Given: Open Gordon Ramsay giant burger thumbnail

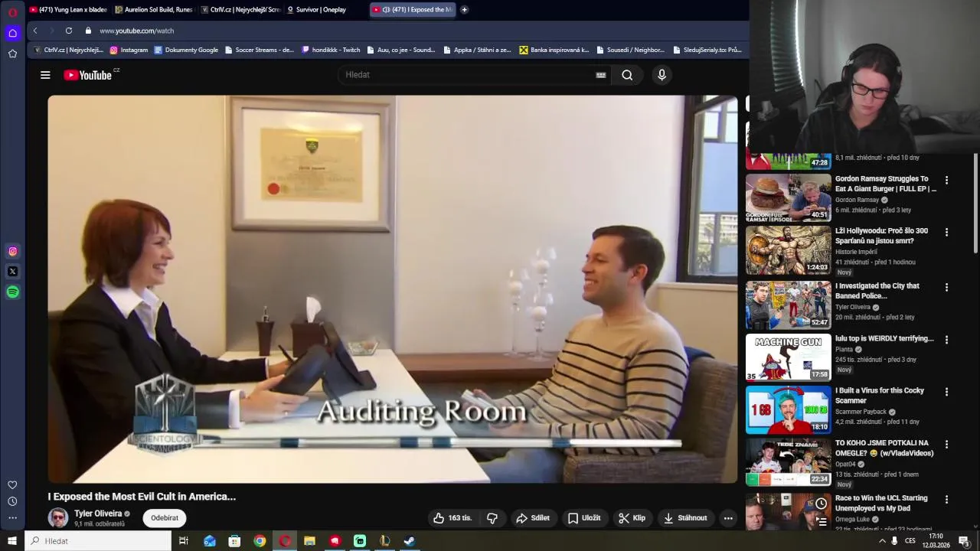Looking at the screenshot, I should [x=789, y=198].
